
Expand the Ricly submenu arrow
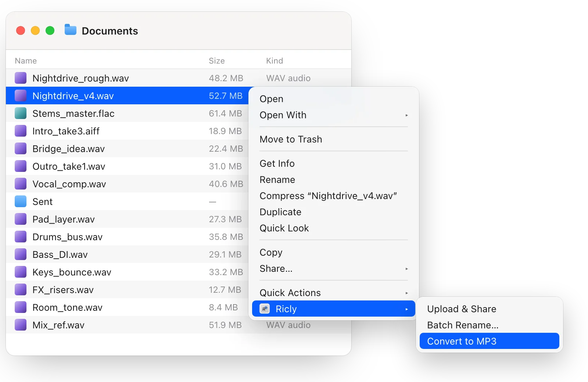tap(406, 309)
